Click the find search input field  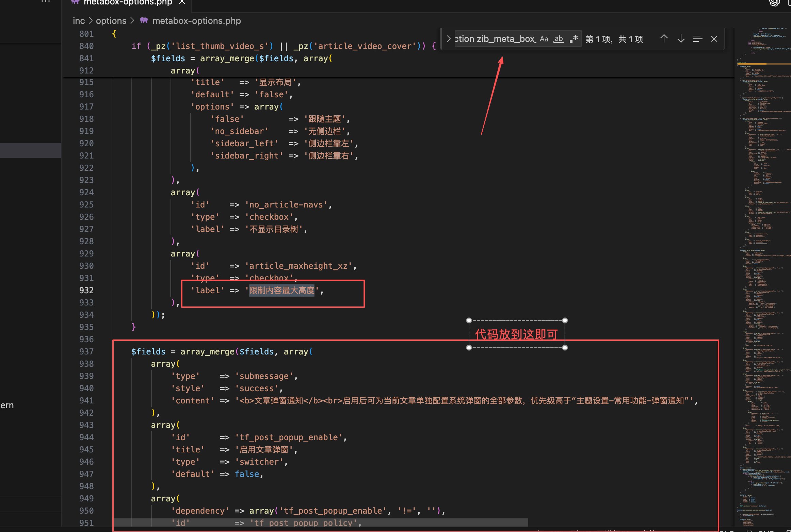click(496, 39)
